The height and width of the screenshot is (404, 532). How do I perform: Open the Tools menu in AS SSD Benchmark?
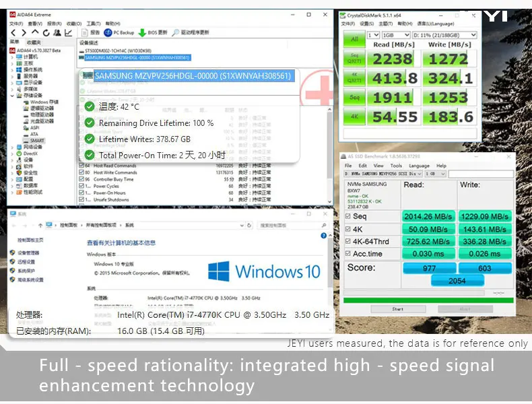point(396,166)
